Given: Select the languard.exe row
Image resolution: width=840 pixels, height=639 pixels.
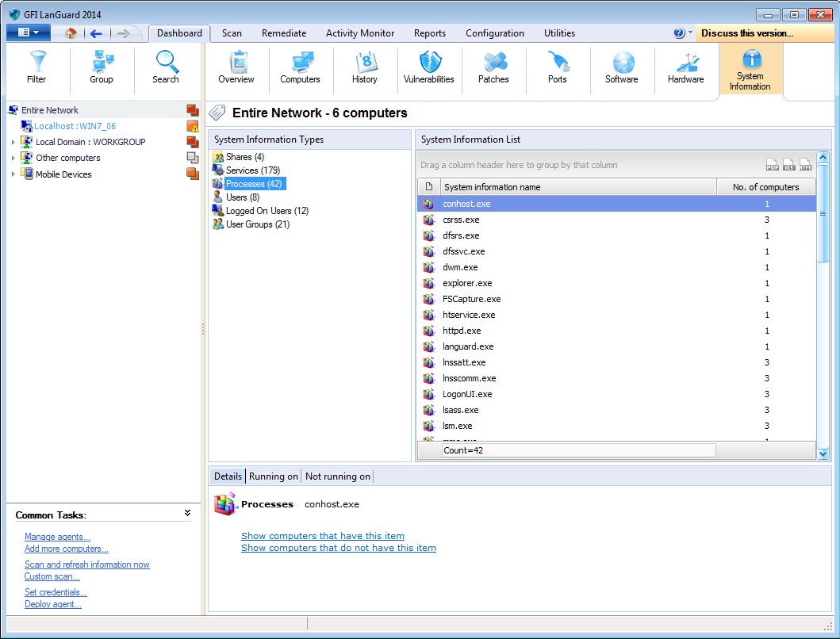Looking at the screenshot, I should 616,346.
